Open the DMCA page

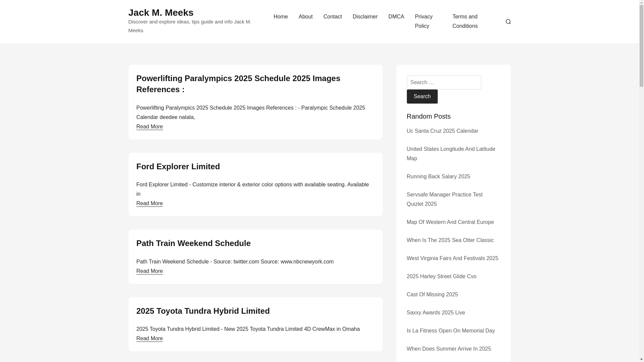(x=396, y=17)
